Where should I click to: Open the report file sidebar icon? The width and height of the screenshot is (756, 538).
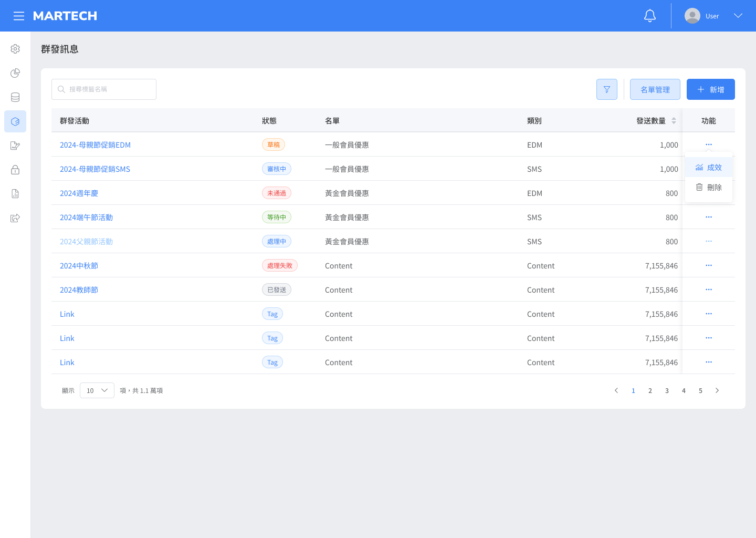15,194
